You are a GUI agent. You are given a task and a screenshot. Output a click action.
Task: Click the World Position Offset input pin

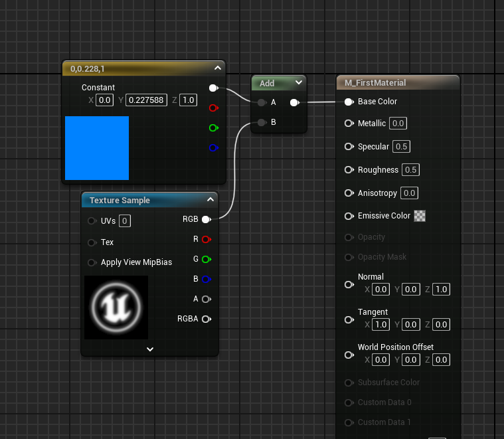click(x=349, y=355)
